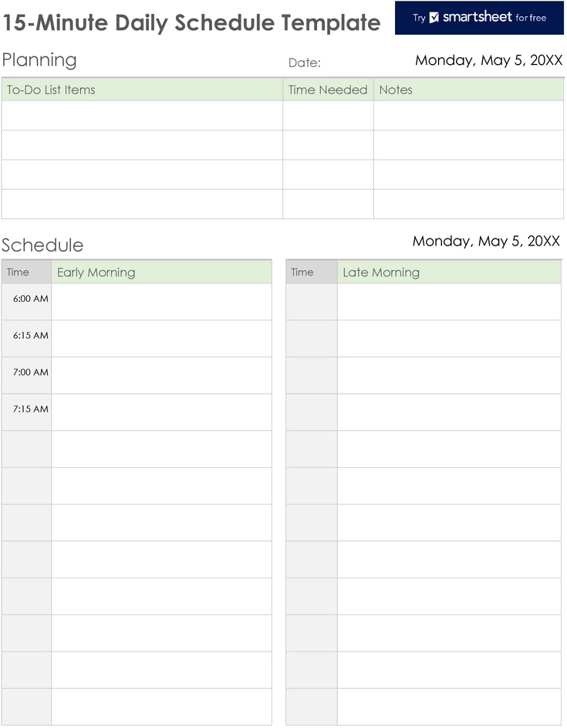This screenshot has height=728, width=567.
Task: Select the Time Needed column header
Action: tap(328, 90)
